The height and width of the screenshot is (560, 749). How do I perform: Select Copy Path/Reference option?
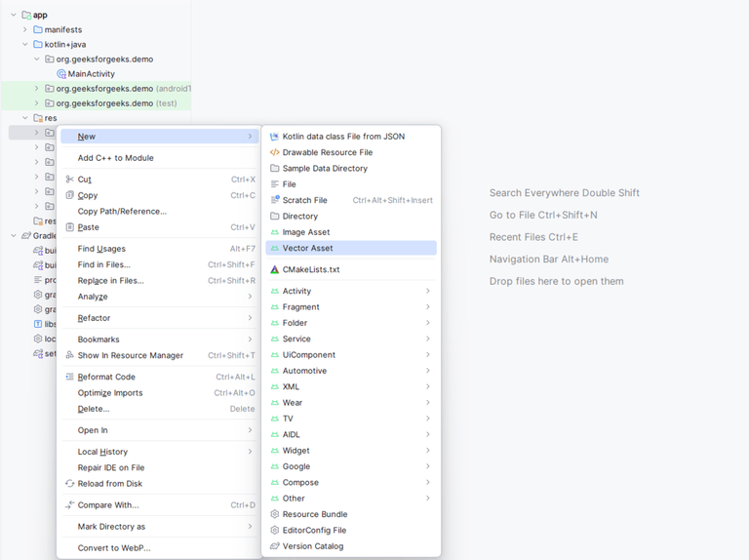[160, 211]
